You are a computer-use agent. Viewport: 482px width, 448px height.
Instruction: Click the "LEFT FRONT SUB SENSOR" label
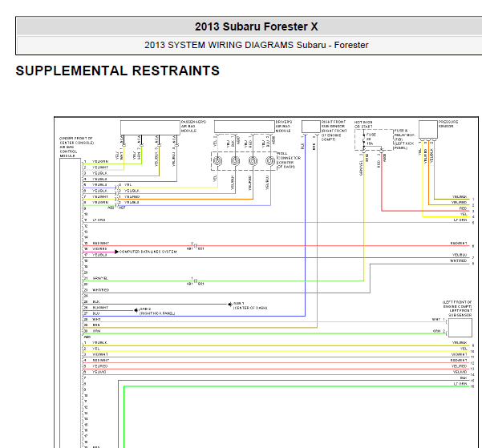click(460, 313)
